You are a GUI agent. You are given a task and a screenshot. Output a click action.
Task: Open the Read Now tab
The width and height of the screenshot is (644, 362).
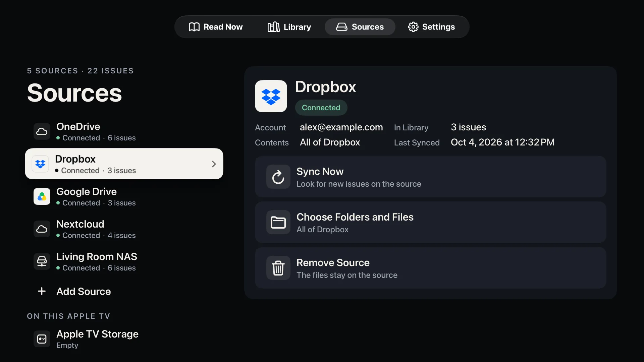[x=216, y=27]
